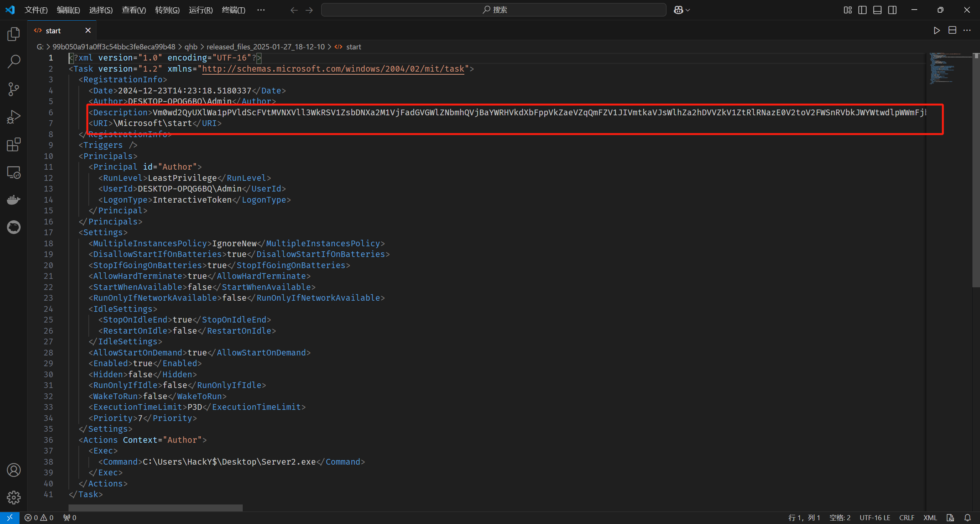The height and width of the screenshot is (524, 980).
Task: Open the Search view in activity bar
Action: tap(14, 61)
